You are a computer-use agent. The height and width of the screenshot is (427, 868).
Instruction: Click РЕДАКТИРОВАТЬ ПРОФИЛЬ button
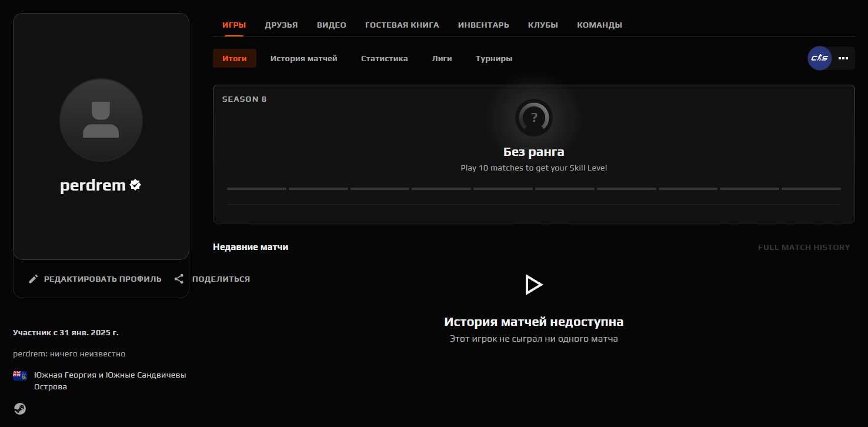pos(95,279)
